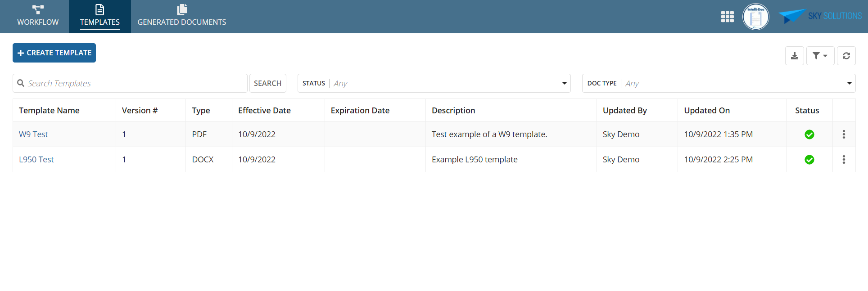Click the Sky Solutions logo
The height and width of the screenshot is (291, 868).
point(820,16)
